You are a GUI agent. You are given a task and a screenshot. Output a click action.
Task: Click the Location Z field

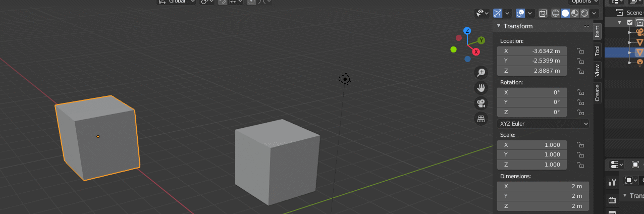(x=532, y=71)
